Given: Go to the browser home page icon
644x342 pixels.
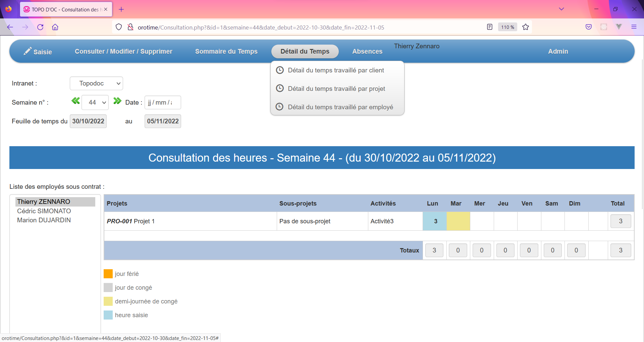Looking at the screenshot, I should (55, 27).
